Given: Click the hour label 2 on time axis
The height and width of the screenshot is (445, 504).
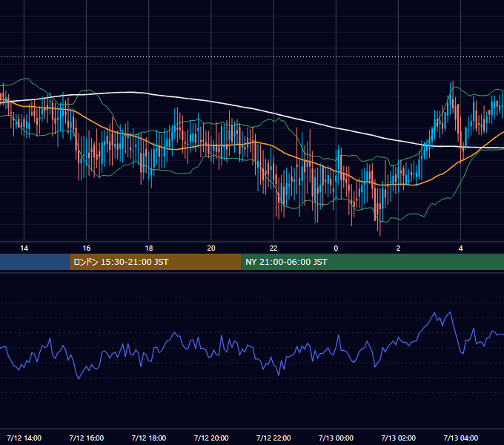Looking at the screenshot, I should click(x=398, y=248).
